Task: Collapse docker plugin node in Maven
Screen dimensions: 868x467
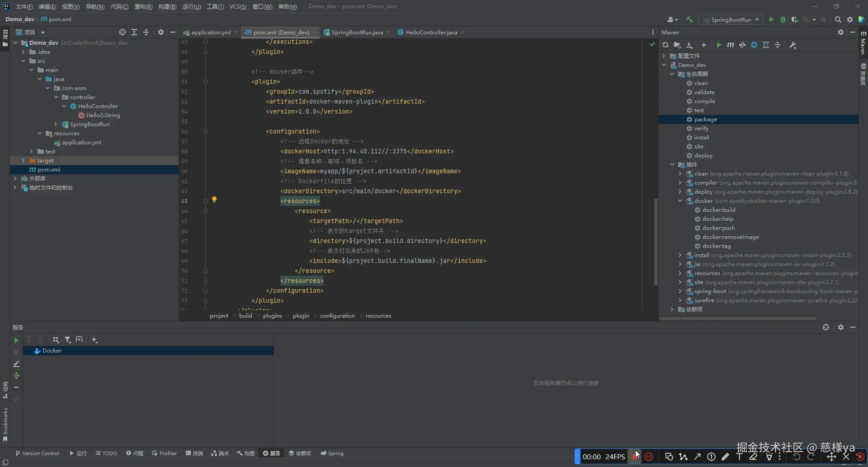Action: pyautogui.click(x=680, y=201)
